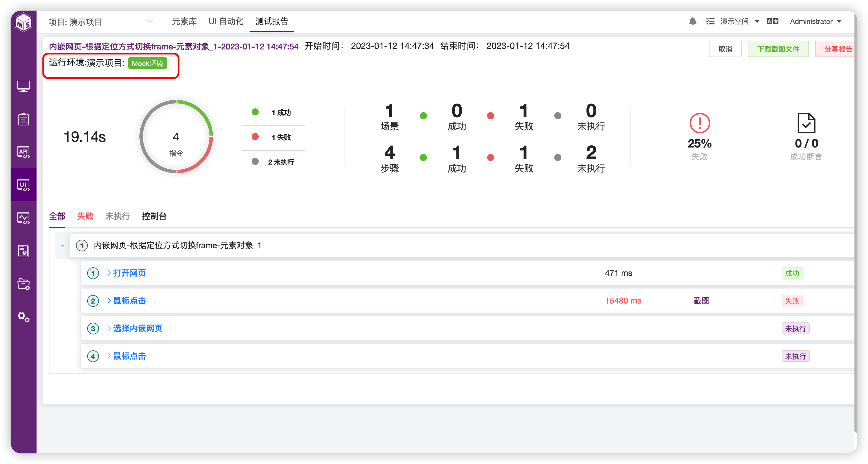Open the API testing module
868x464 pixels.
(x=24, y=152)
